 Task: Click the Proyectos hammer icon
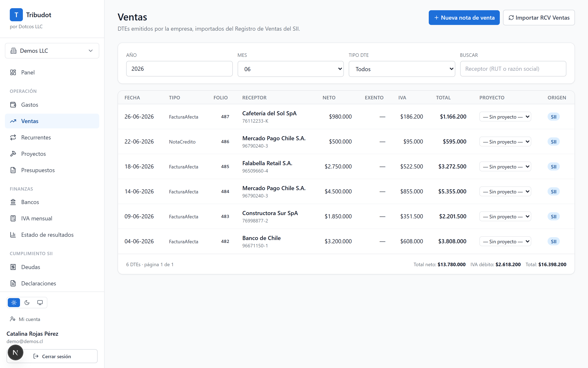point(13,154)
